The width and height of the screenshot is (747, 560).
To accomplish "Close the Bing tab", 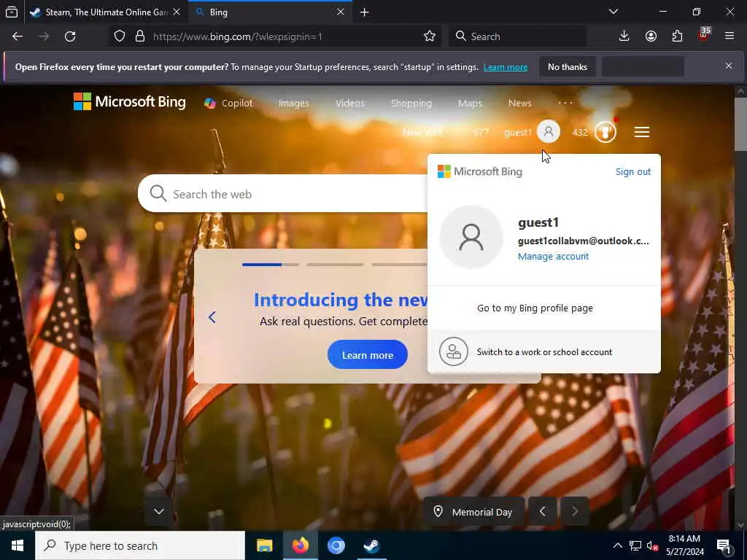I will click(x=341, y=12).
